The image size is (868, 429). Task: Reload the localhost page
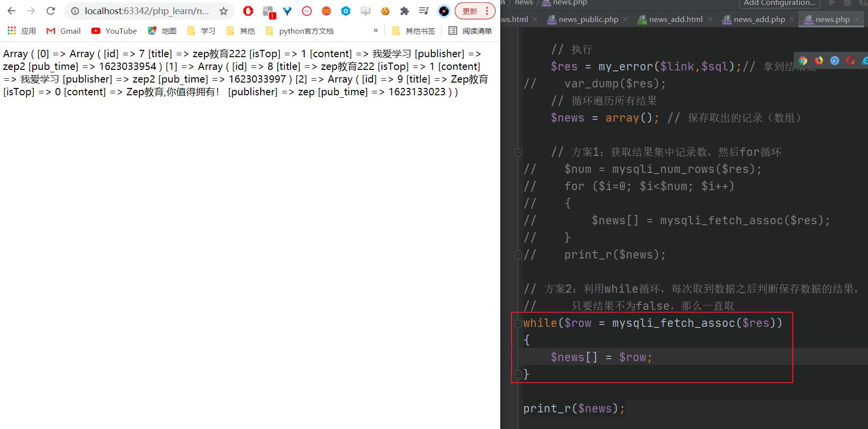(50, 11)
